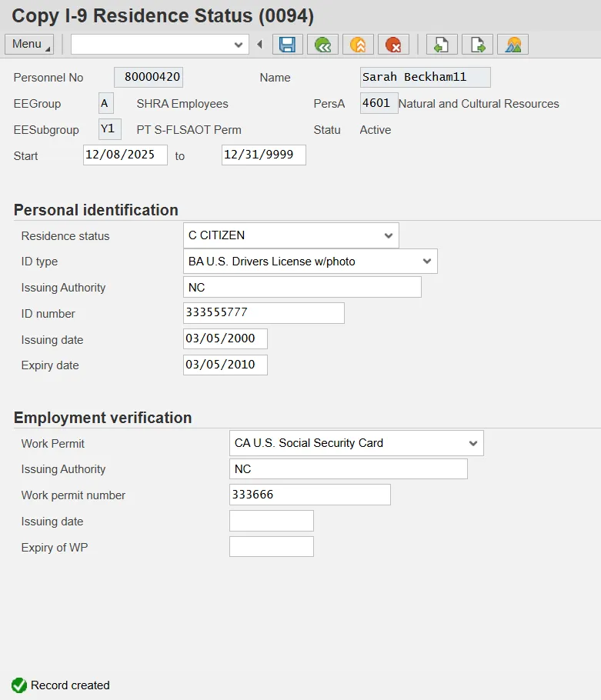601x700 pixels.
Task: Focus the Expiry of WP field
Action: click(x=271, y=547)
